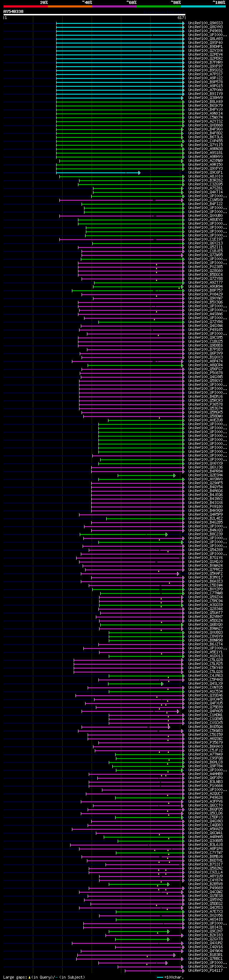
Task: Click the green alignment bar for B8LK49
Action: pos(121,102)
